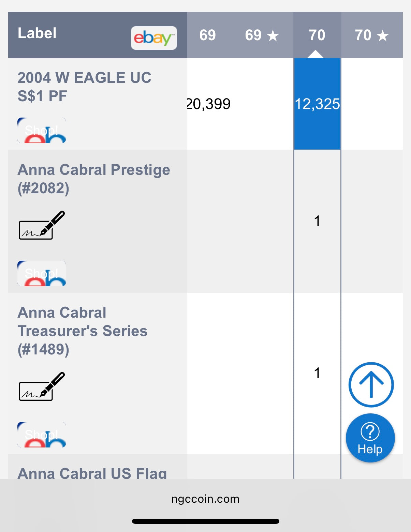Open Anna Cabral Treasurer's Series (#1489) link
Image resolution: width=411 pixels, height=532 pixels.
82,331
